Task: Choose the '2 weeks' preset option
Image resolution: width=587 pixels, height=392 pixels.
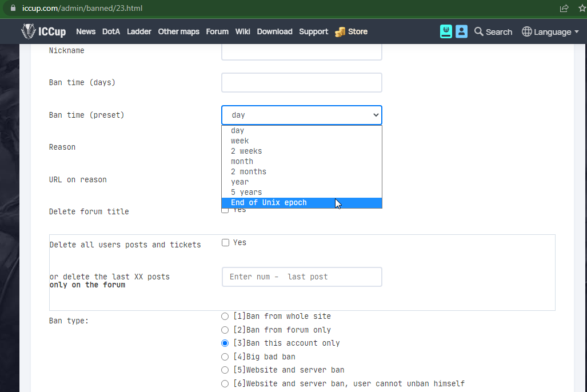Action: pyautogui.click(x=302, y=151)
